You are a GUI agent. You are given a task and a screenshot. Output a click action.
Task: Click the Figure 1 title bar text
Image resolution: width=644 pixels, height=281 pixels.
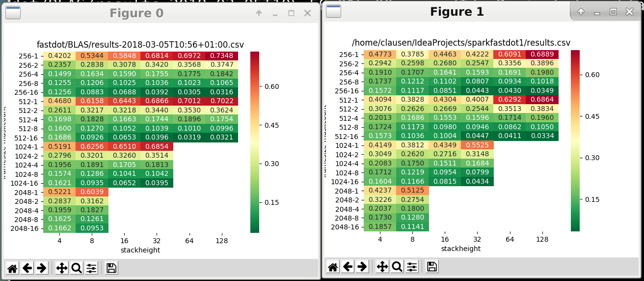457,11
